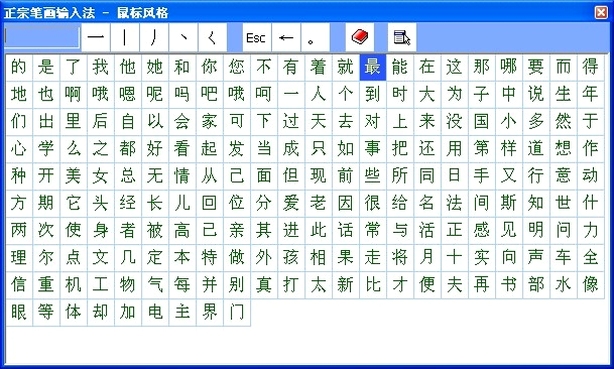
Task: Pick the character 水
Action: coord(563,285)
